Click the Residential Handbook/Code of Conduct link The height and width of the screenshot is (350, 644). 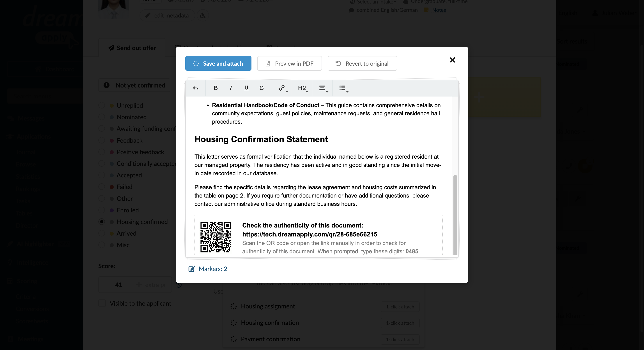[265, 105]
